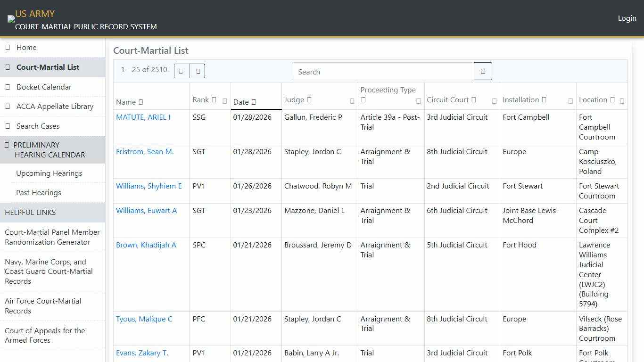This screenshot has height=362, width=644.
Task: Open the Air Force Court-Martial Records link
Action: tap(43, 306)
